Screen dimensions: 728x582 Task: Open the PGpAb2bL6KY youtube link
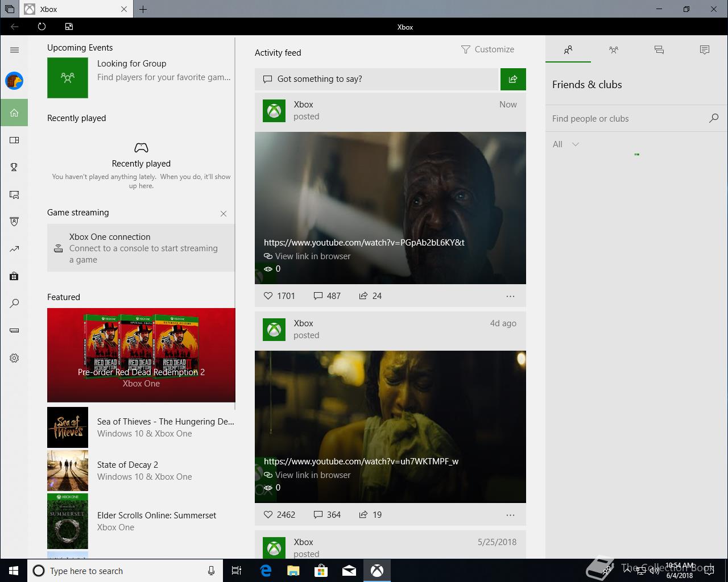click(x=364, y=243)
